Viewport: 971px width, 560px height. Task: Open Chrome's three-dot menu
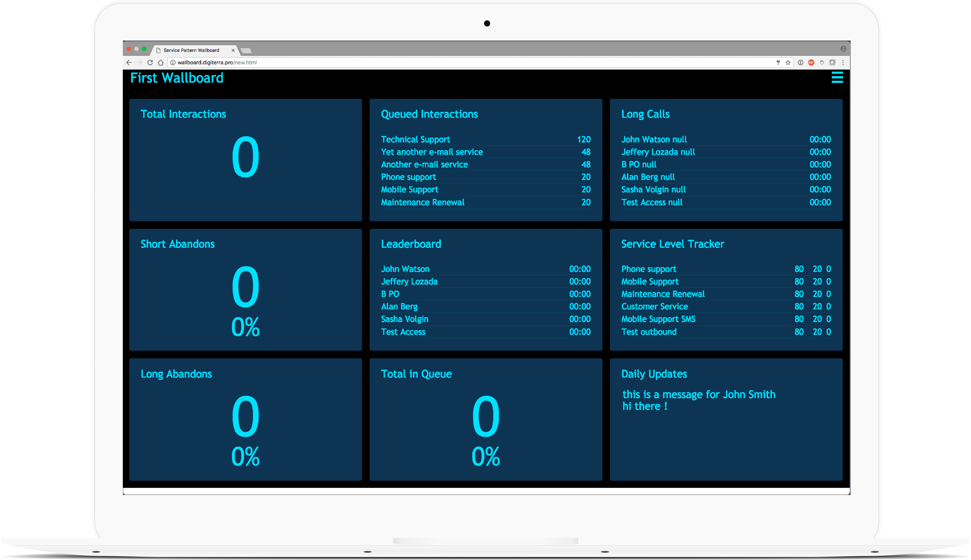pyautogui.click(x=843, y=62)
